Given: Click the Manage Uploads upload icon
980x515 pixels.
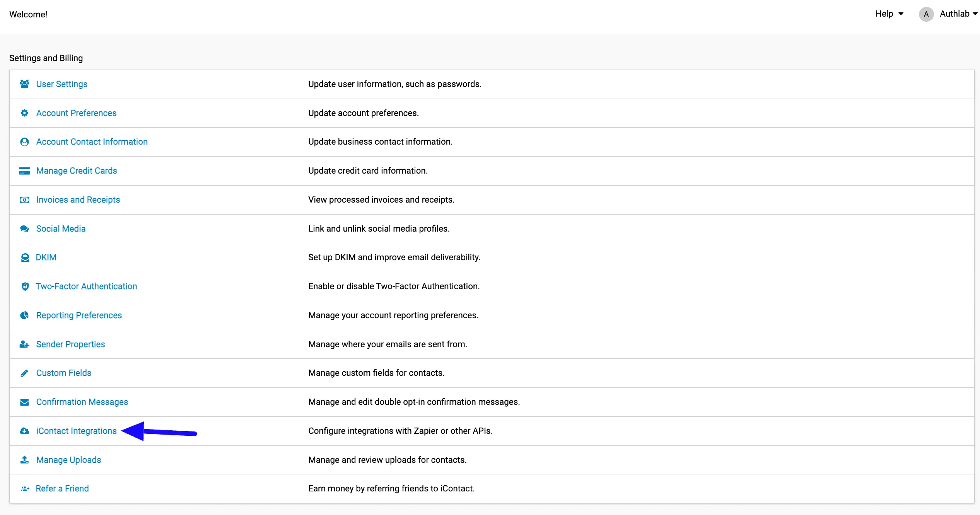Looking at the screenshot, I should (24, 460).
